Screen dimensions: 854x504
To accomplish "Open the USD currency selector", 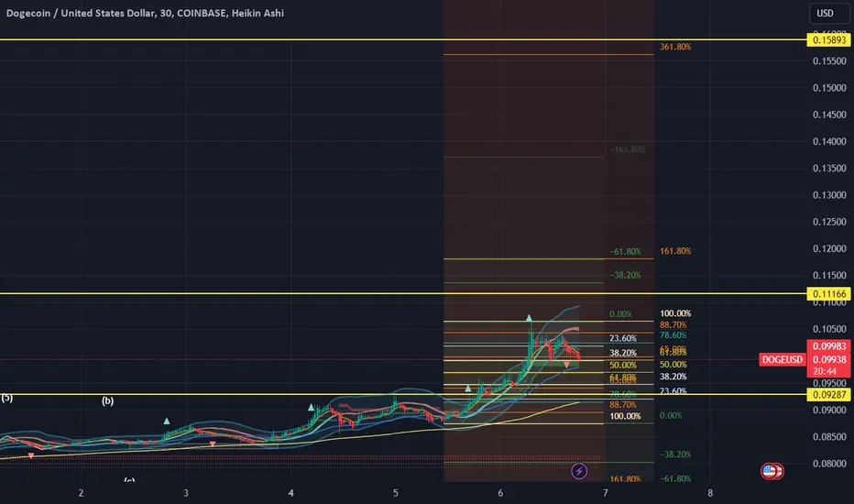I will point(827,13).
